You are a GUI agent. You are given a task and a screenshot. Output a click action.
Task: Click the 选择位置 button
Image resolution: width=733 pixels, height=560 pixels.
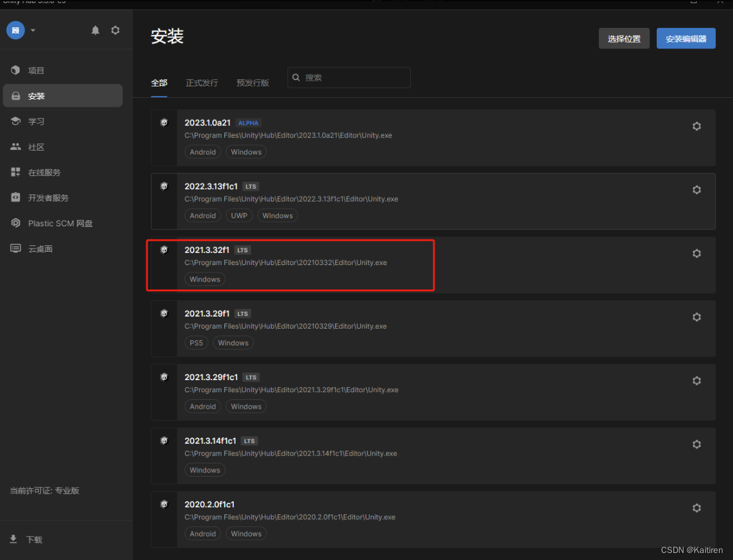point(624,38)
